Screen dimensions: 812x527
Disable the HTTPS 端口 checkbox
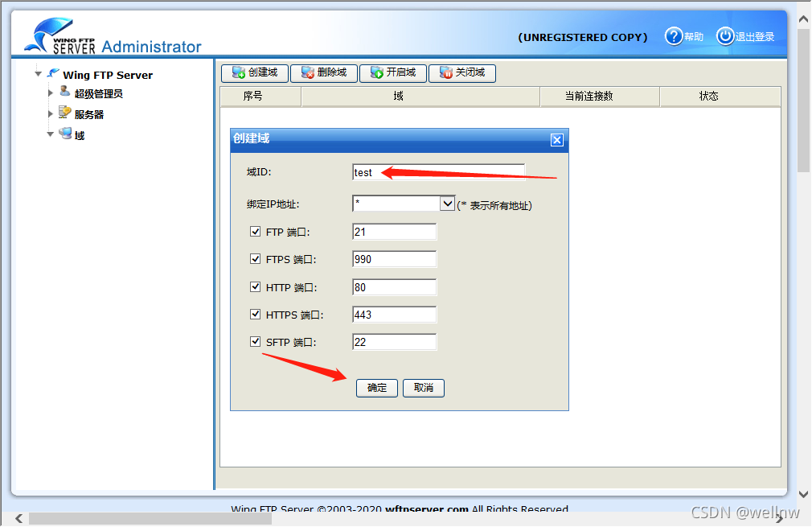[255, 314]
